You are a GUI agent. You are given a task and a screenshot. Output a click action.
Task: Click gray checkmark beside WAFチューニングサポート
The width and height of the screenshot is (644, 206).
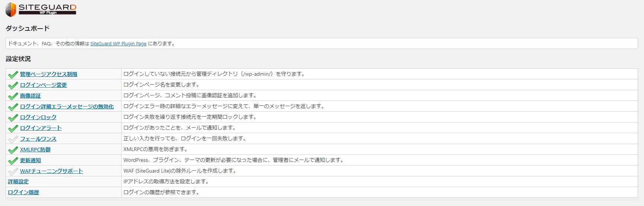pos(13,171)
